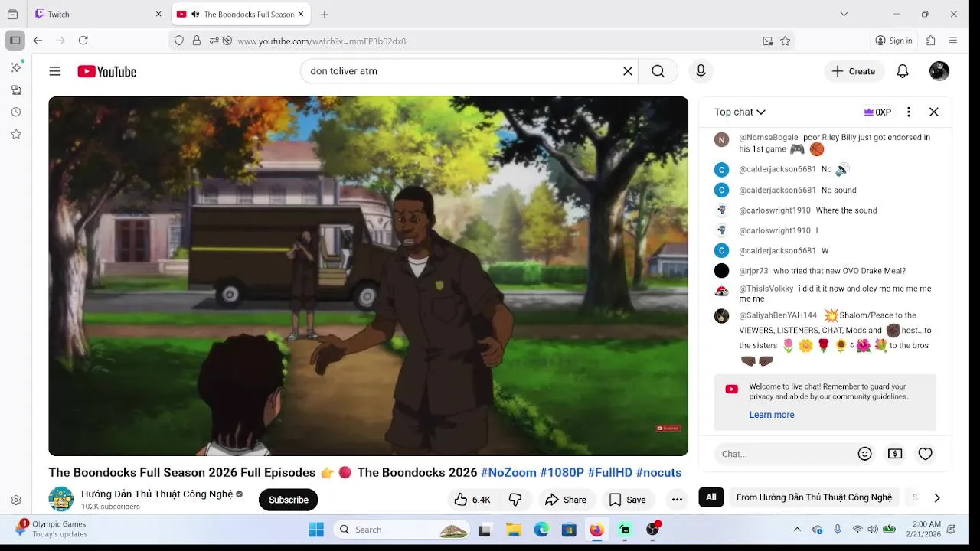Image resolution: width=980 pixels, height=551 pixels.
Task: Open more actions menu below video
Action: pyautogui.click(x=677, y=500)
